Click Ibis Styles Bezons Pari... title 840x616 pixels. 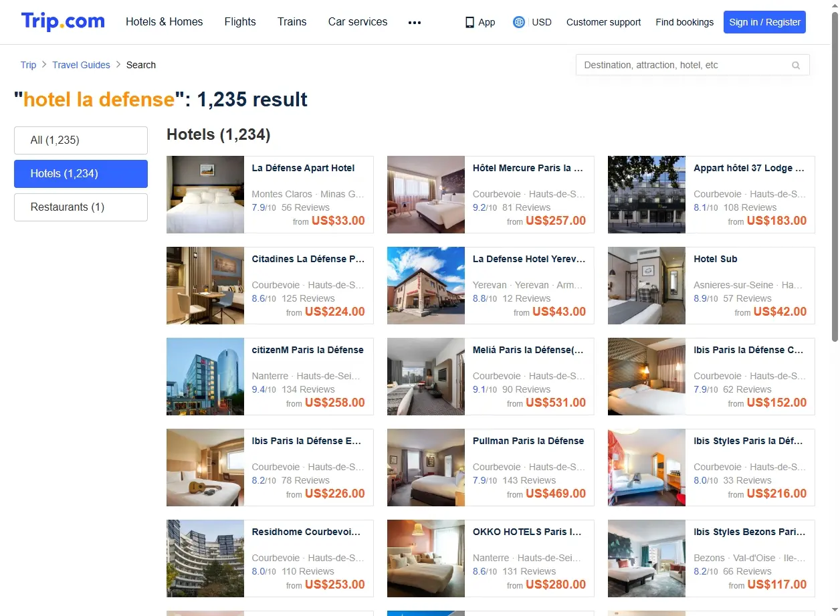(749, 532)
